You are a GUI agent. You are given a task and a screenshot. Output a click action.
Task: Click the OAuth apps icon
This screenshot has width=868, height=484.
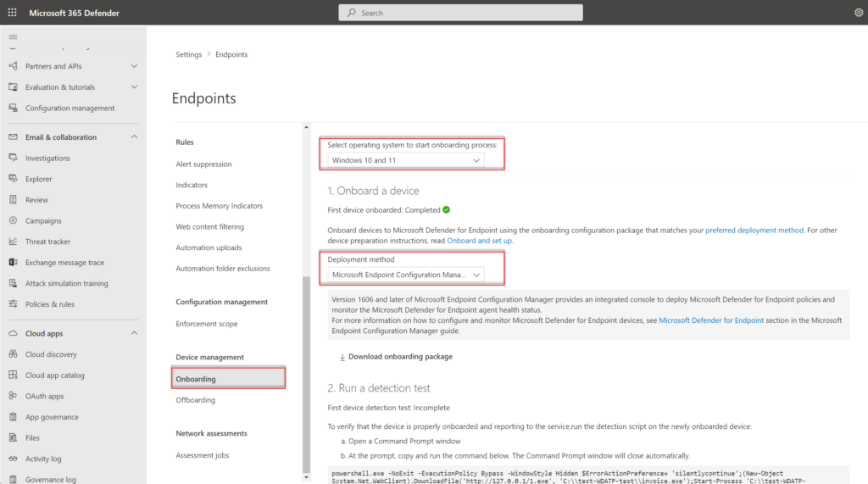(x=14, y=396)
